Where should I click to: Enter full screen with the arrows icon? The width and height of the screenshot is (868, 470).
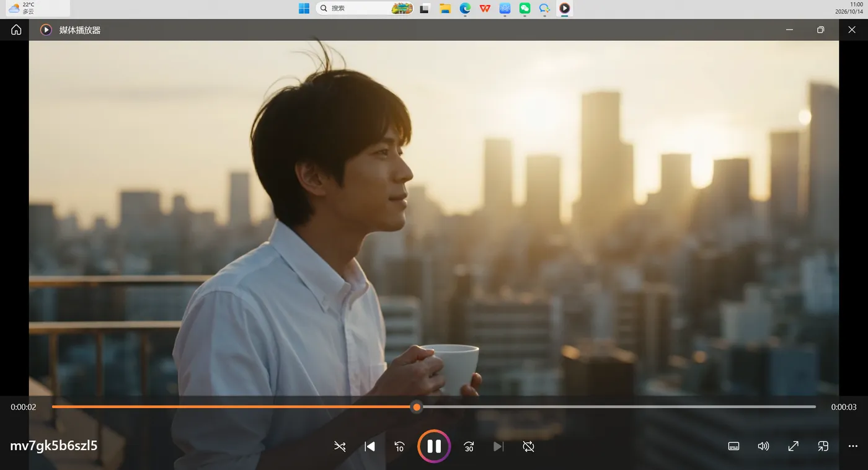pyautogui.click(x=793, y=446)
